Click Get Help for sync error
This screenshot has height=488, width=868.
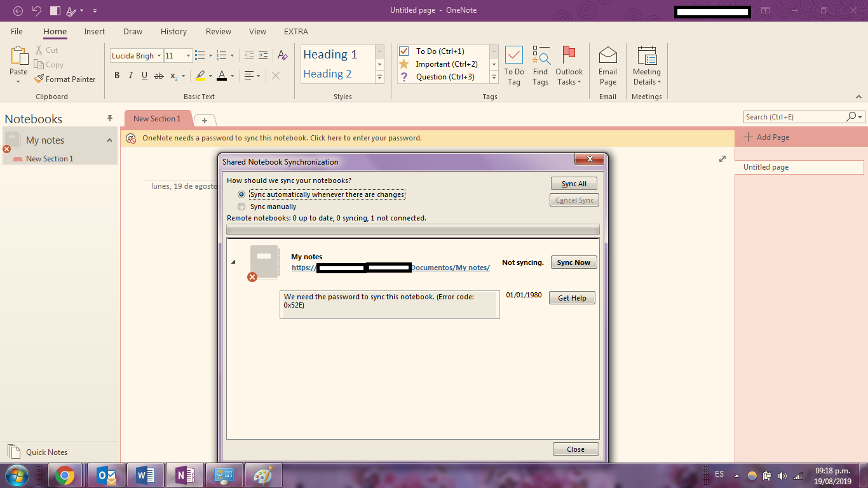572,298
